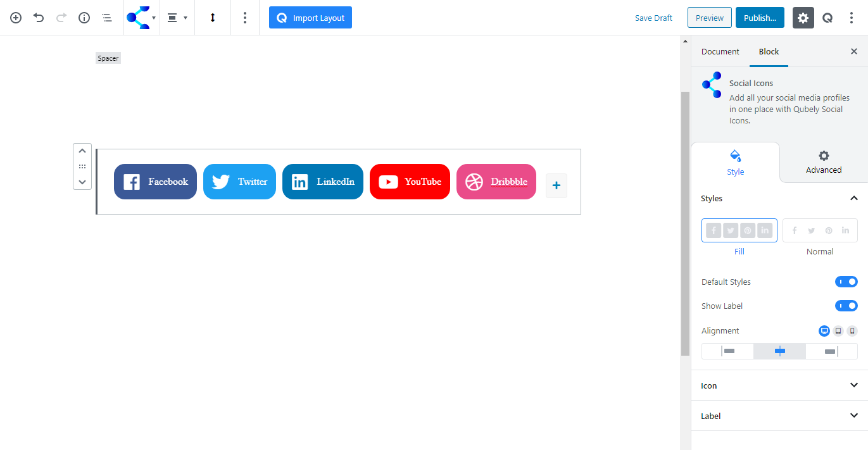Align social icons to the right
The image size is (868, 450).
(831, 351)
